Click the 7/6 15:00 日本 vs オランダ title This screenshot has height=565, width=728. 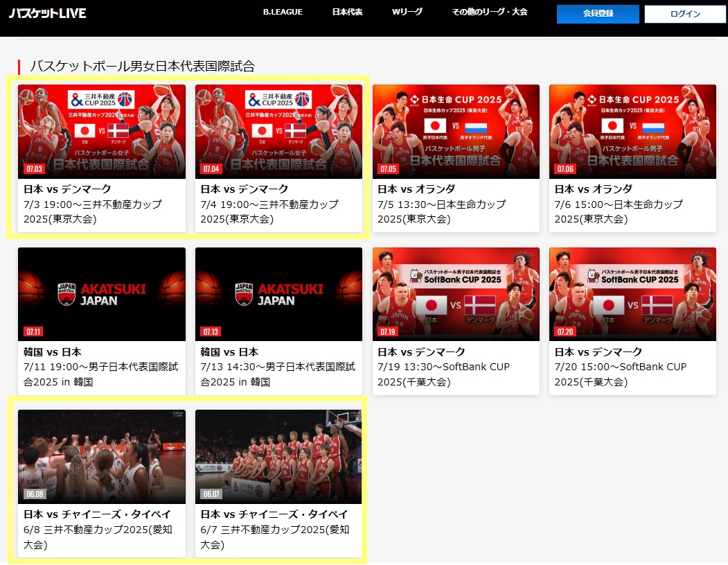pyautogui.click(x=594, y=189)
